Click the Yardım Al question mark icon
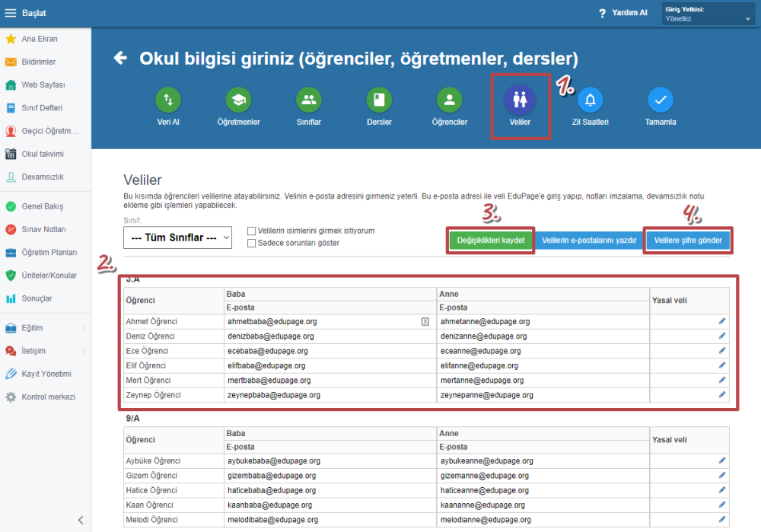The height and width of the screenshot is (532, 761). [602, 14]
